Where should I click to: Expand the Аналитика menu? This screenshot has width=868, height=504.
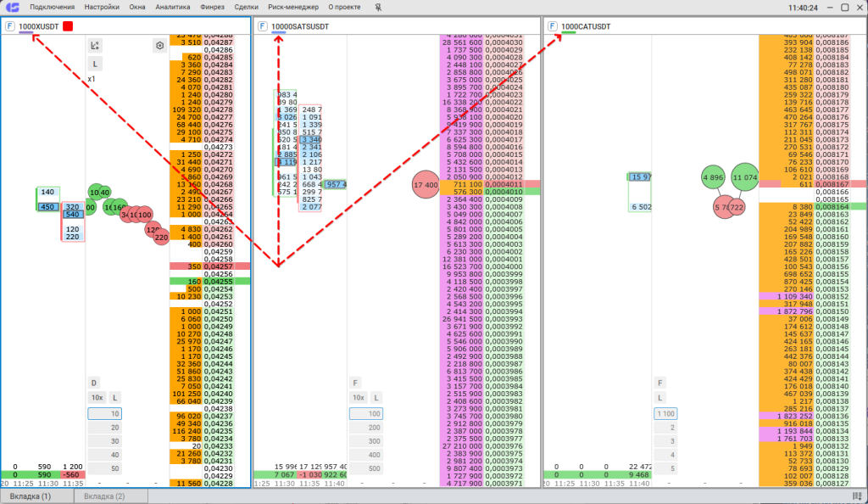point(173,7)
